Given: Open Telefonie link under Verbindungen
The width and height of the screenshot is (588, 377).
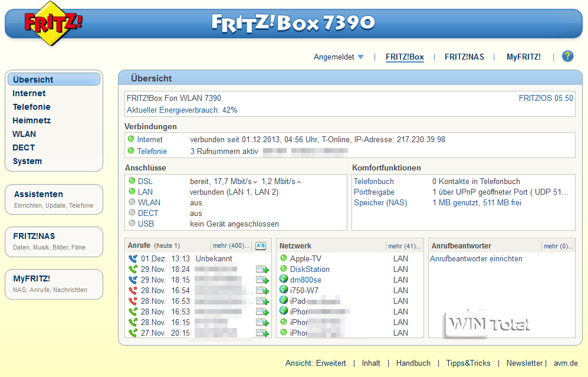Looking at the screenshot, I should [152, 151].
